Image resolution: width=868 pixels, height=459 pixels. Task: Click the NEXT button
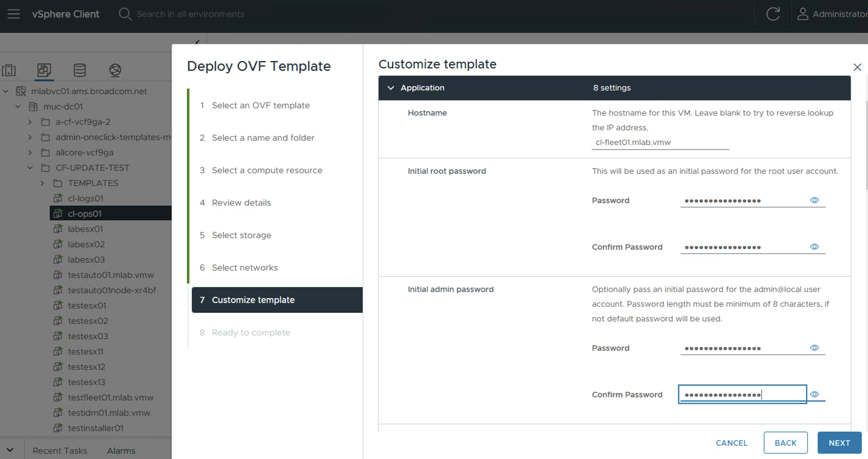[x=839, y=443]
